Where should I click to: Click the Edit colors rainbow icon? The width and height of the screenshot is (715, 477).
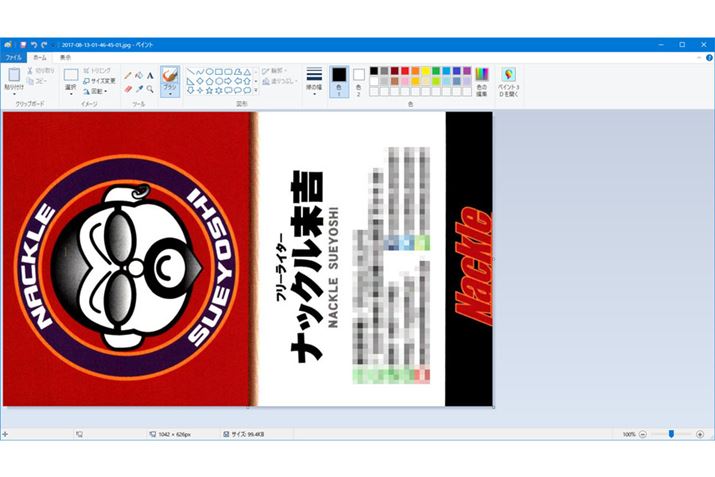(481, 76)
